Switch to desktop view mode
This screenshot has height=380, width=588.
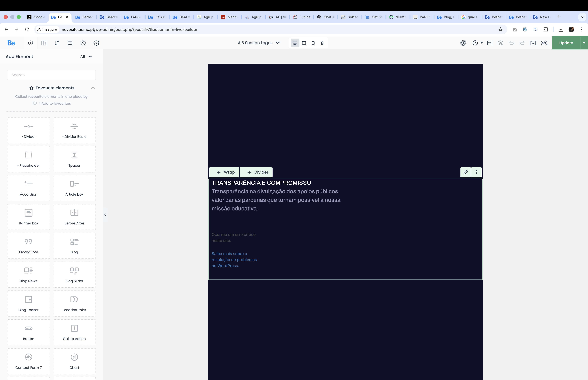coord(295,43)
